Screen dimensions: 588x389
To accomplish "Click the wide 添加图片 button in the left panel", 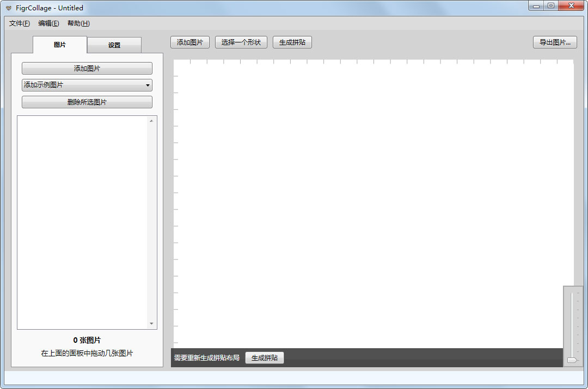I will point(87,68).
